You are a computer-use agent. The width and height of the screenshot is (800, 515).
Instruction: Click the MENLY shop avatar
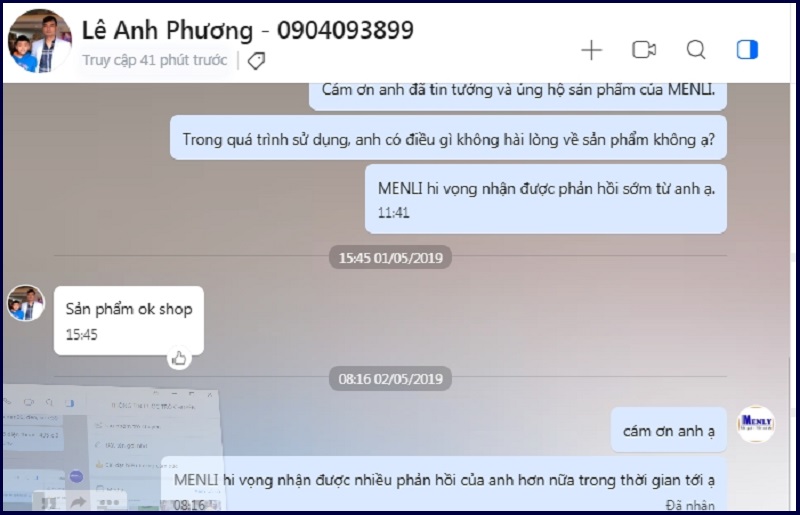(x=756, y=424)
